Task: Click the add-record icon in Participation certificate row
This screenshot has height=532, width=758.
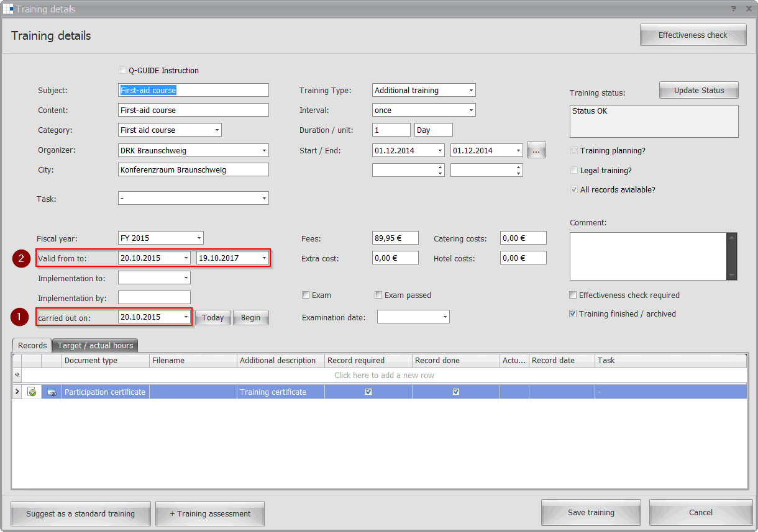Action: pyautogui.click(x=32, y=392)
